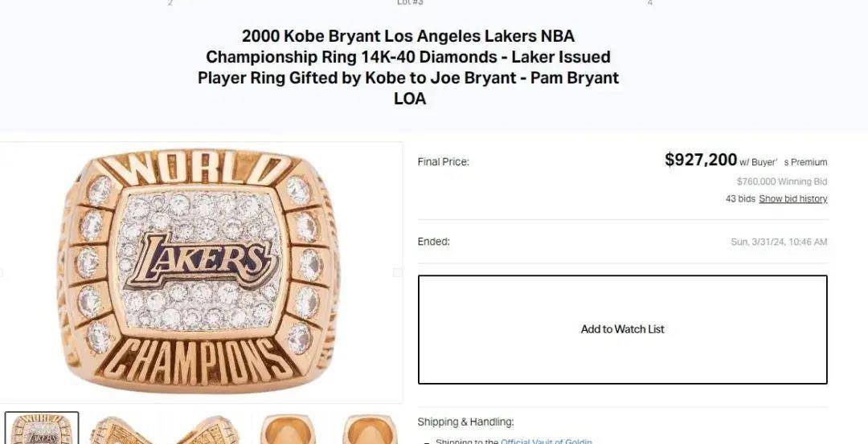This screenshot has width=868, height=444.
Task: Select the second ring side-view thumbnail
Action: coord(121,430)
